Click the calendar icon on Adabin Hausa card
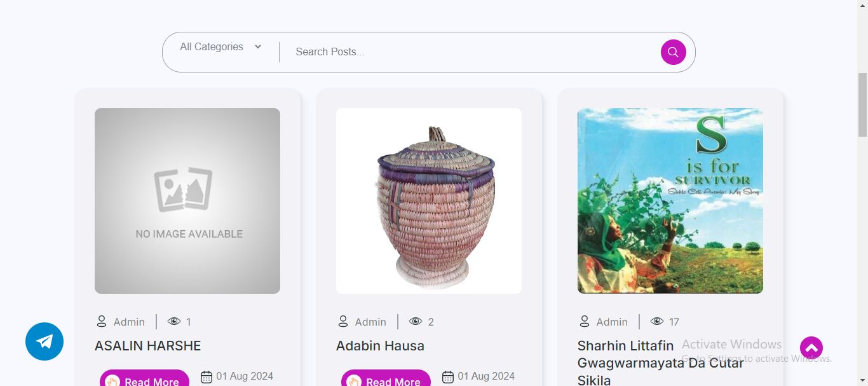 point(448,377)
